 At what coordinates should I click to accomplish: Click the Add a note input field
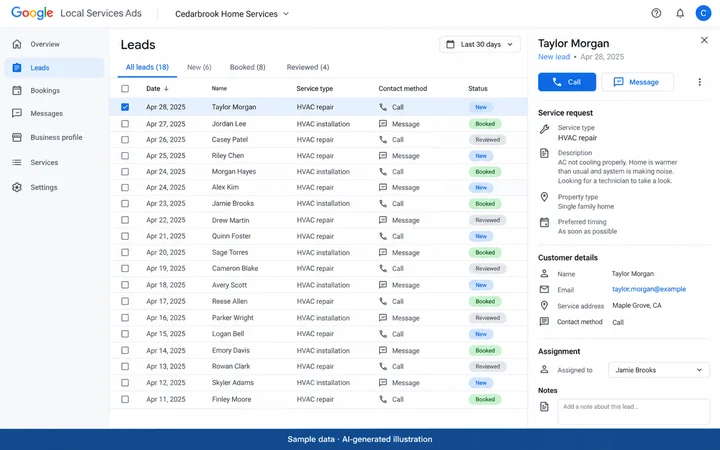pyautogui.click(x=634, y=411)
